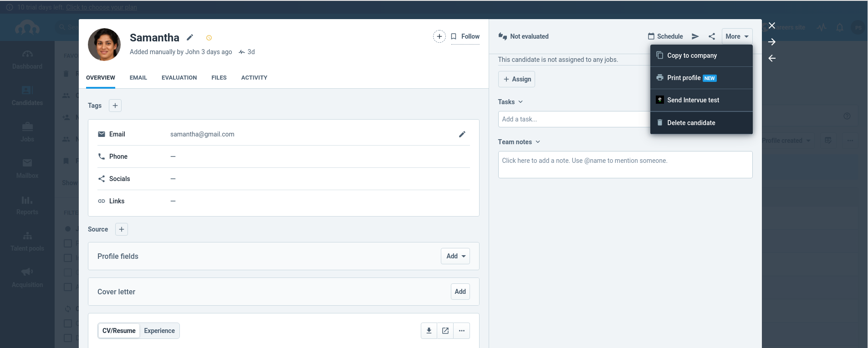Screen dimensions: 868x348
Task: Click the circular plus icon near Follow
Action: click(x=439, y=36)
